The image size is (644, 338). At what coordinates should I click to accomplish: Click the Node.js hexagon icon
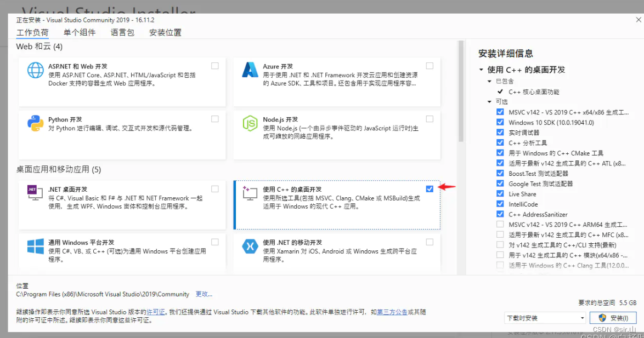(250, 124)
